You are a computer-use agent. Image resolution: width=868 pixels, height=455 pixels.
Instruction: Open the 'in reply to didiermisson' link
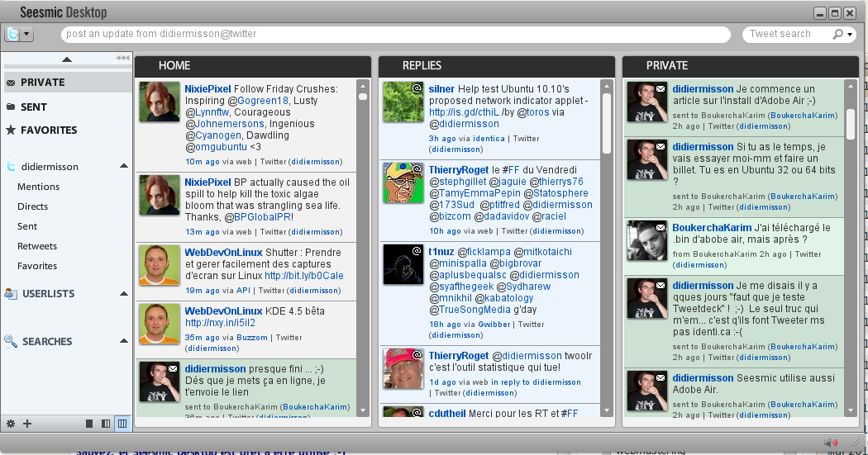(x=536, y=382)
